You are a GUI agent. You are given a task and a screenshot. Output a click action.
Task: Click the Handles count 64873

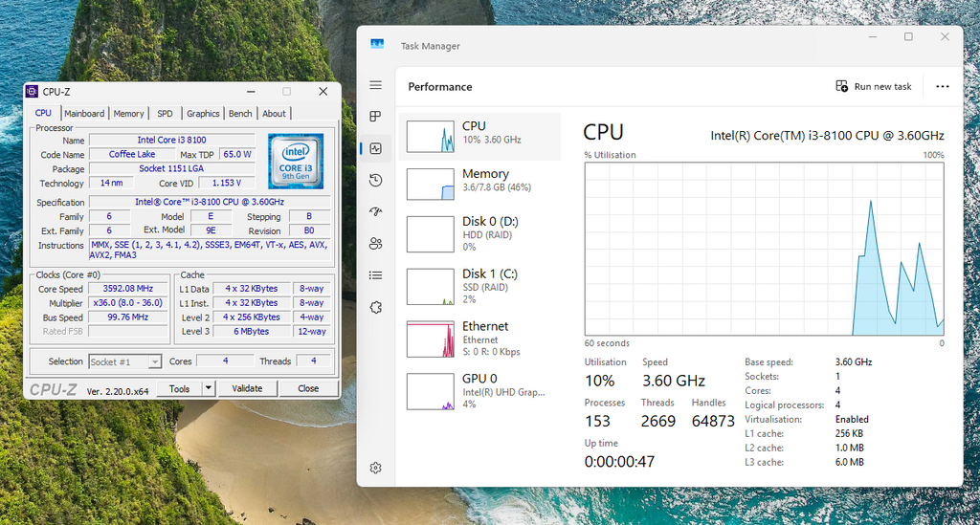click(x=713, y=422)
